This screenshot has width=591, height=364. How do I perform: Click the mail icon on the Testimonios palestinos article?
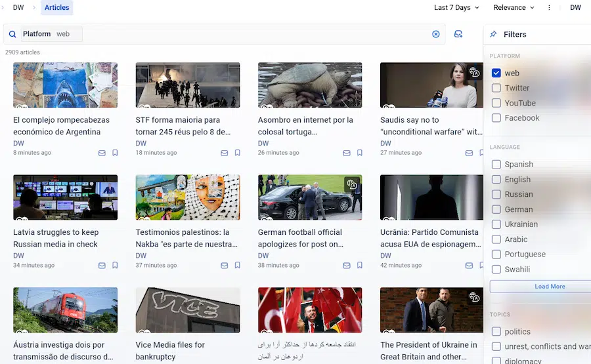[x=225, y=266]
